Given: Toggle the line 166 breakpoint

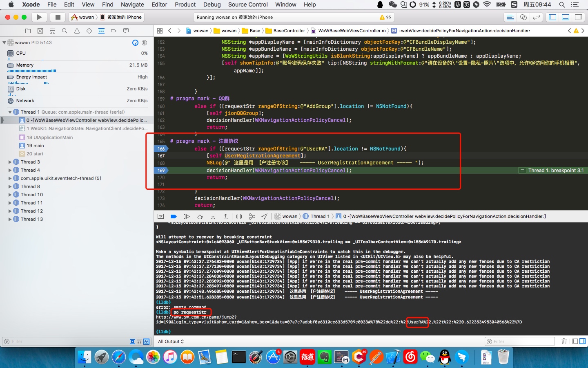Looking at the screenshot, I should coord(161,149).
